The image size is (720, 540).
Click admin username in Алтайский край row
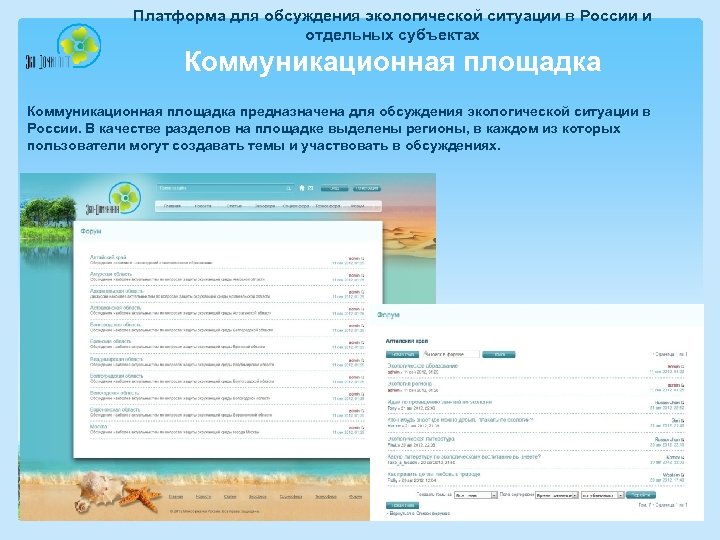click(354, 259)
